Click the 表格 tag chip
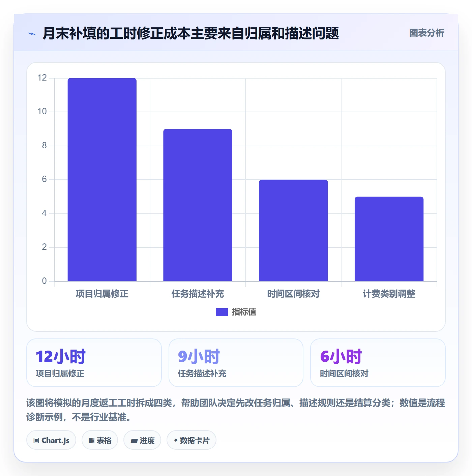 (x=100, y=440)
